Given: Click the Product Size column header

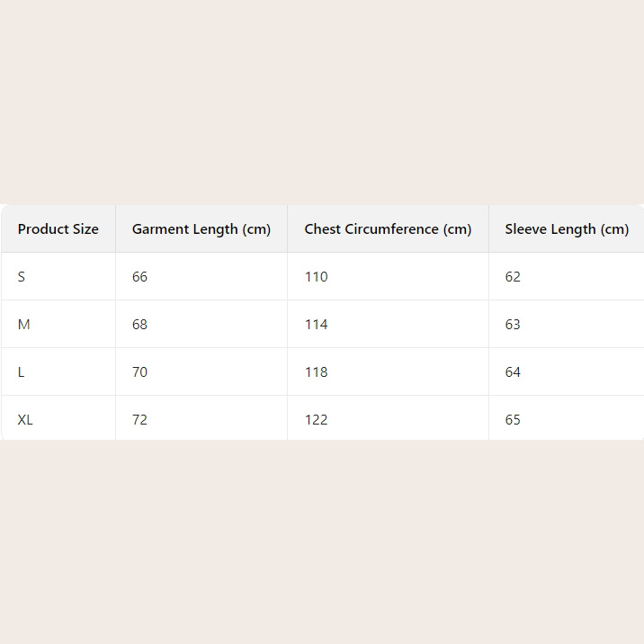Looking at the screenshot, I should click(58, 229).
